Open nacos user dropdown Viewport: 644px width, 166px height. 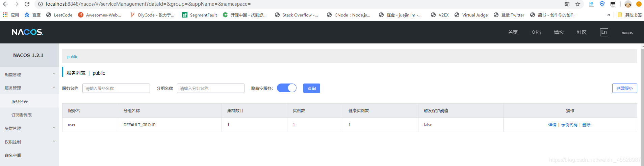click(x=627, y=33)
